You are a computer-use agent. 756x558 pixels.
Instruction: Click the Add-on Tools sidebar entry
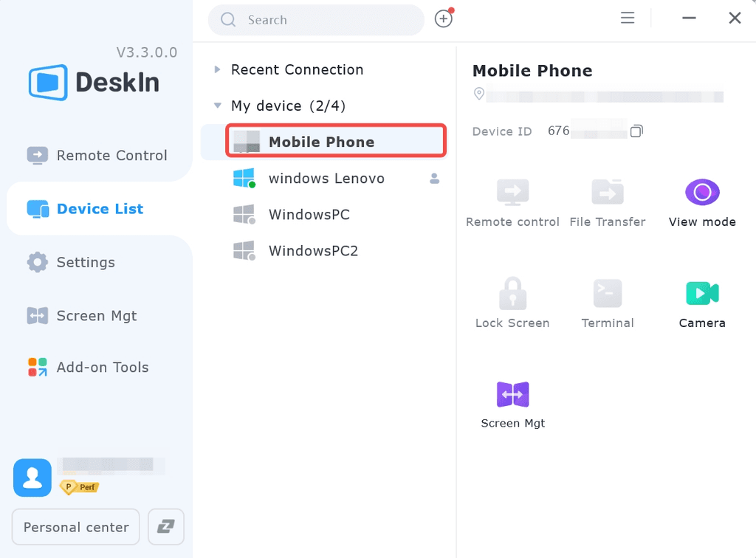point(102,367)
